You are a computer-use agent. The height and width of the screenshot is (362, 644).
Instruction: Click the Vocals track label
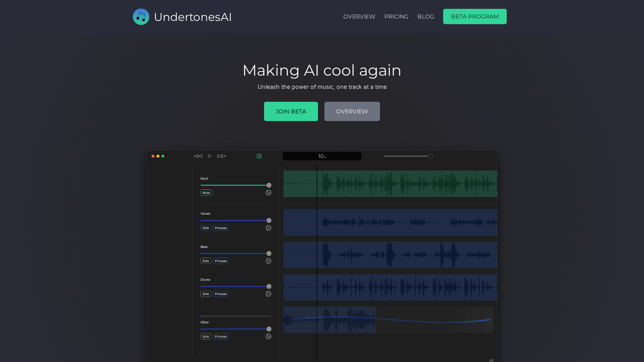click(205, 214)
